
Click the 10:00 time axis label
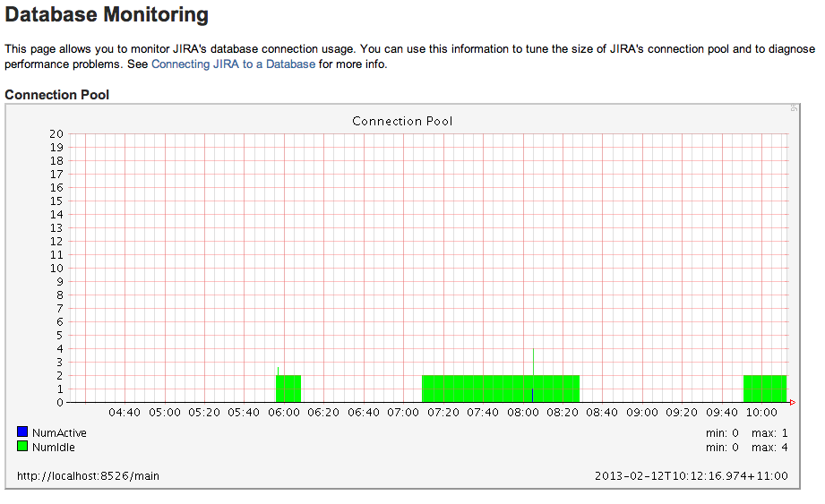(x=761, y=412)
